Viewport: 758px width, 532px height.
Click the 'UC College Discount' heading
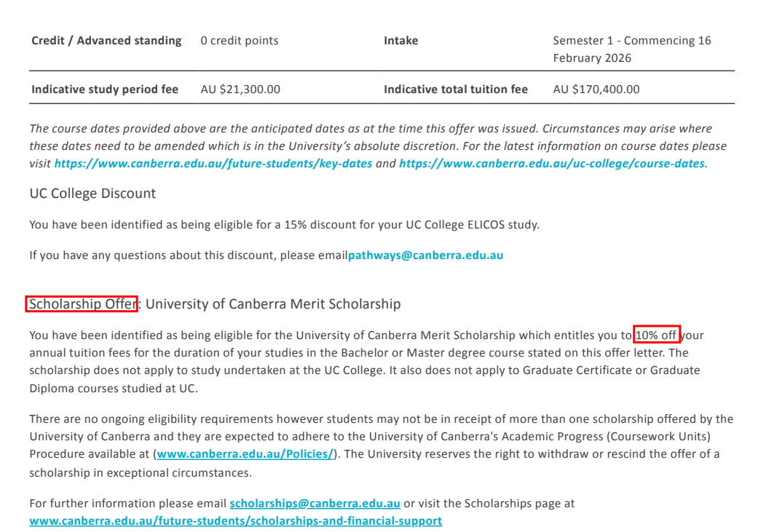(92, 194)
